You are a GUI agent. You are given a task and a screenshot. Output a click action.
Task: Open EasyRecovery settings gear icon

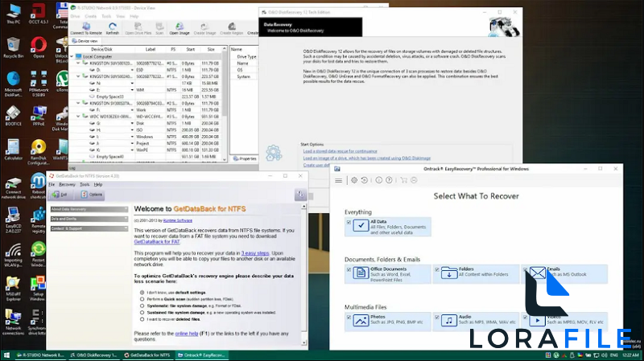354,180
